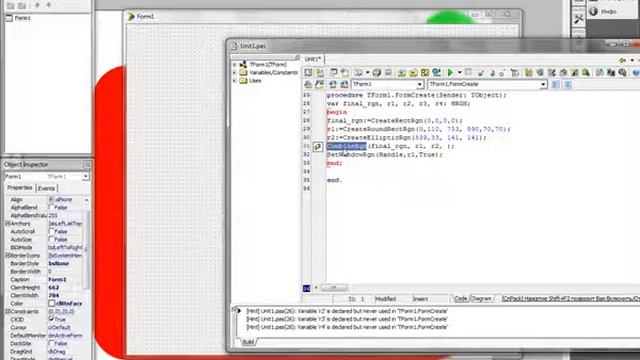Viewport: 640px width, 360px height.
Task: Select the hint about variable 'r2'
Action: (347, 311)
